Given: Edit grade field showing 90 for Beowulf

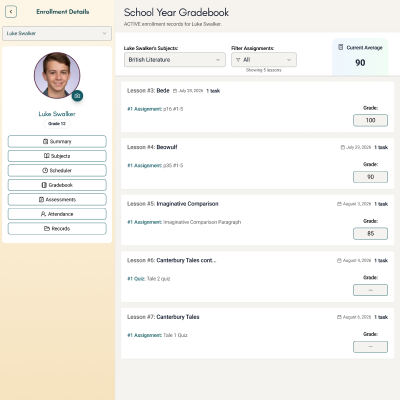Looking at the screenshot, I should [x=370, y=177].
